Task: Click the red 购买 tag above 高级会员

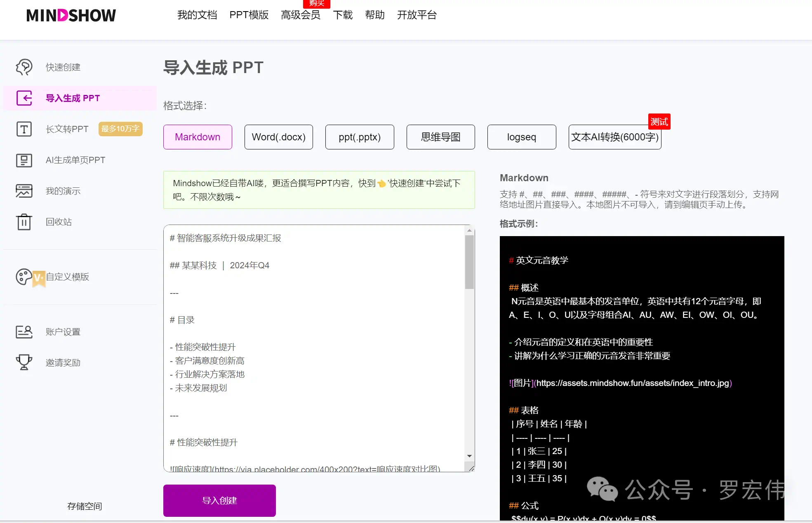Action: [x=317, y=3]
